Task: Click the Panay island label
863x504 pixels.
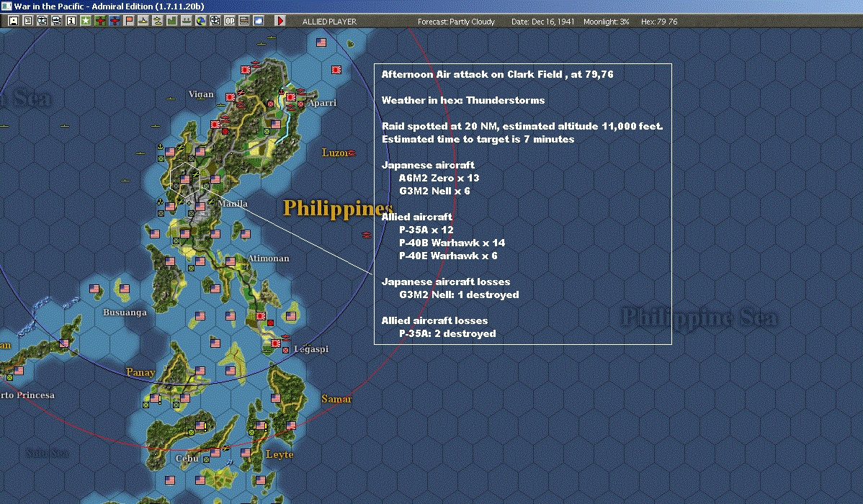Action: click(140, 372)
